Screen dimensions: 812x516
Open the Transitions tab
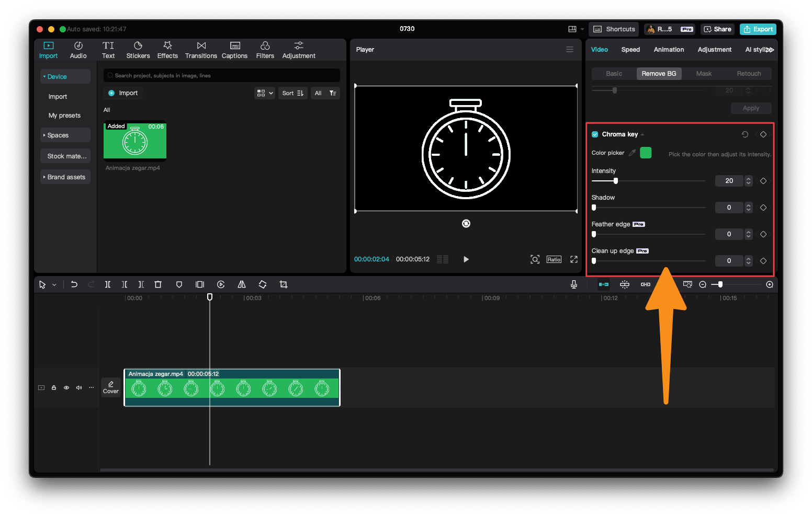click(201, 50)
